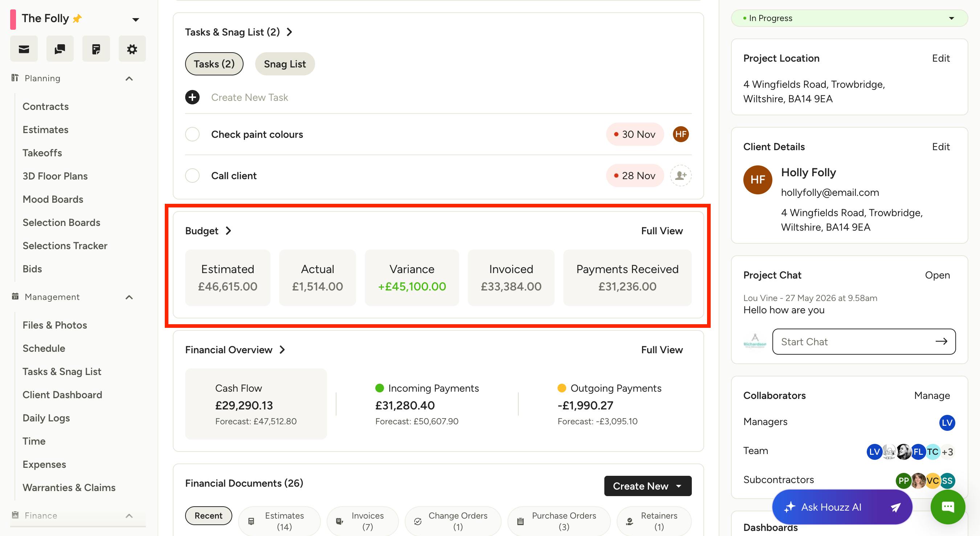Open the green live chat bubble
This screenshot has height=536, width=980.
(948, 507)
